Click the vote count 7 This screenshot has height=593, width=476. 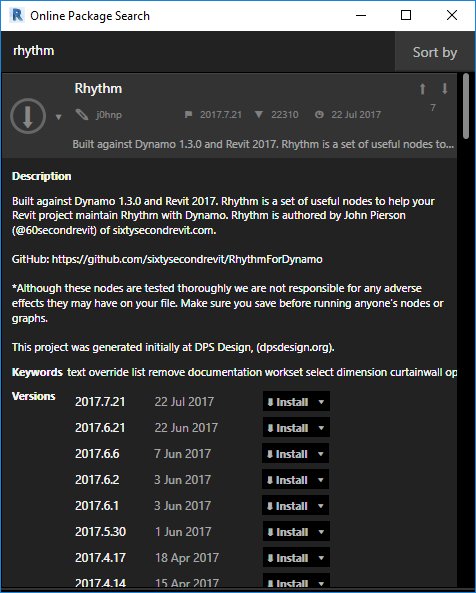click(433, 108)
